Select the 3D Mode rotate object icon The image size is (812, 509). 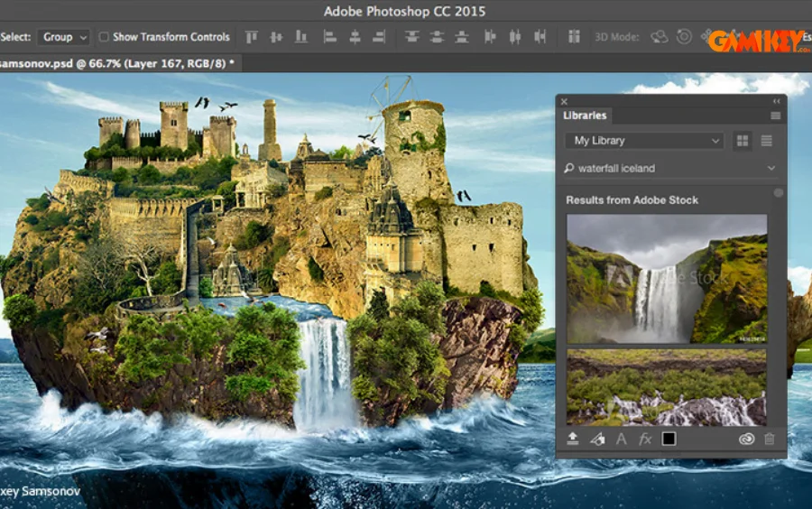[660, 37]
